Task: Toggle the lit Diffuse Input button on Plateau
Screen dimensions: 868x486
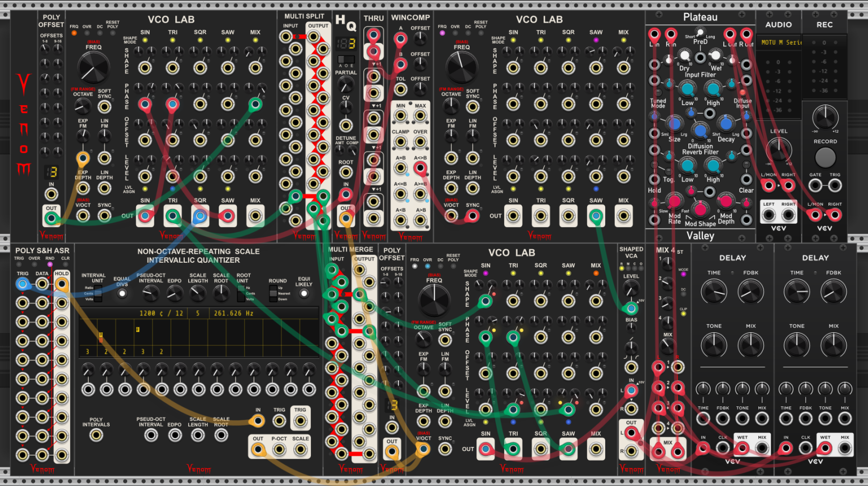Action: 743,92
